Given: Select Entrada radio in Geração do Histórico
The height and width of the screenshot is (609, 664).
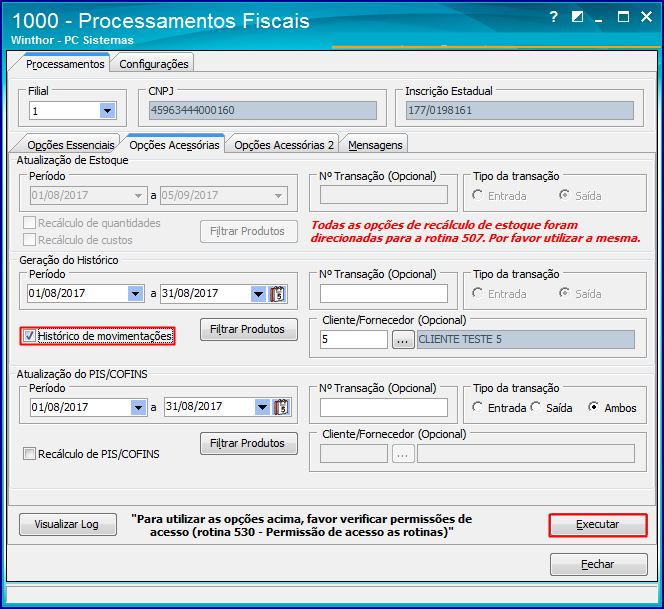Looking at the screenshot, I should pyautogui.click(x=478, y=293).
